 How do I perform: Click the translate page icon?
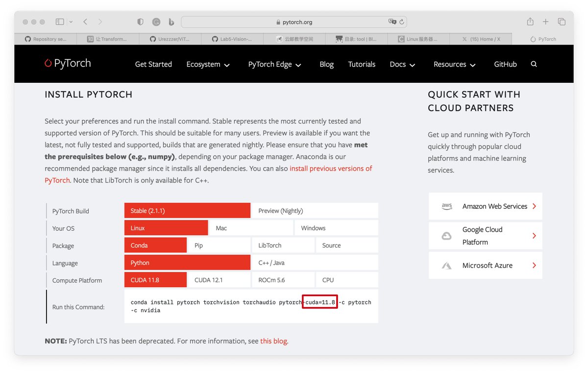pyautogui.click(x=392, y=22)
